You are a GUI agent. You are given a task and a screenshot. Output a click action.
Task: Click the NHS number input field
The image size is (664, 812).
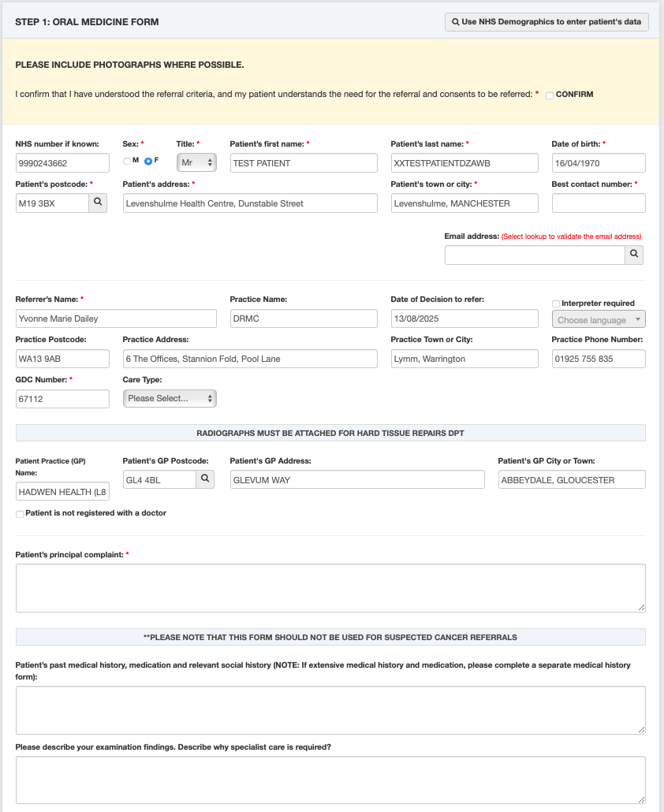(x=62, y=162)
